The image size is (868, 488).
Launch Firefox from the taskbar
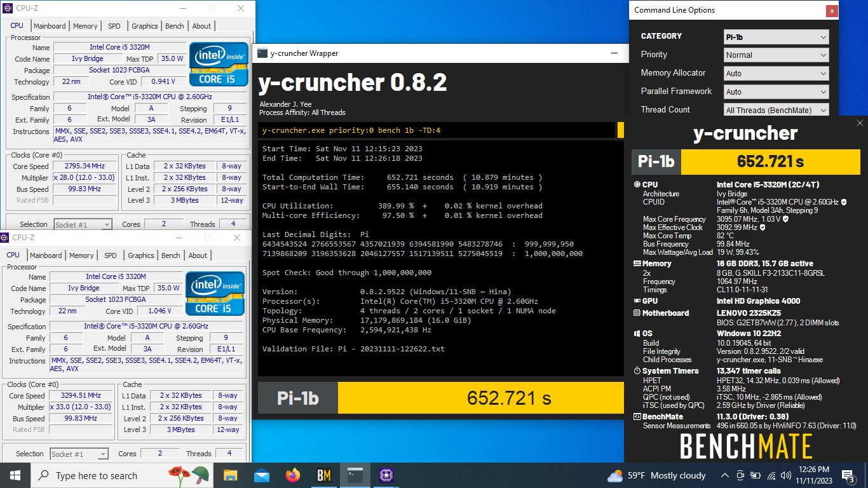click(x=292, y=475)
